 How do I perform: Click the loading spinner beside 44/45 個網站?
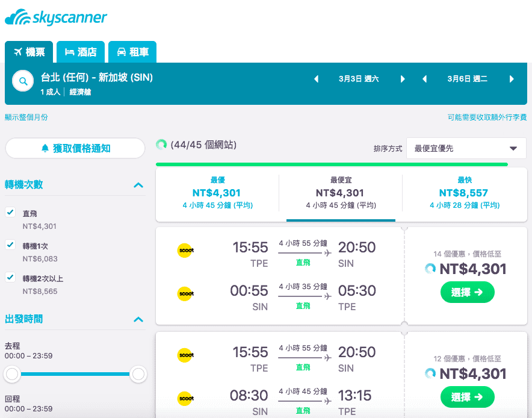161,145
